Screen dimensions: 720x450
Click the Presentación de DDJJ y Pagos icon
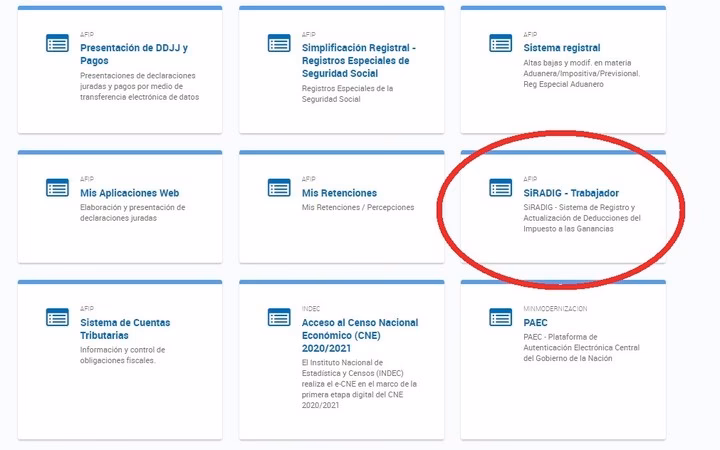click(57, 43)
